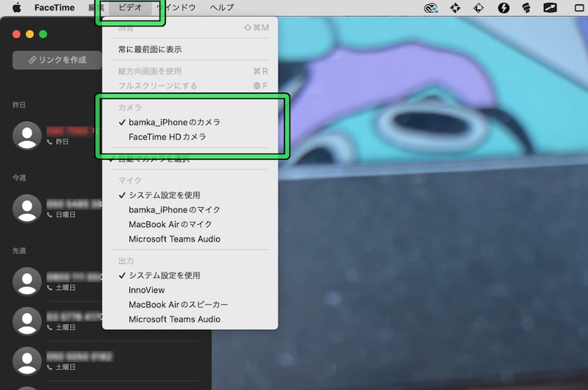Choose FaceTime HDカメラ as camera
Screen dimensions: 588x390
click(x=190, y=137)
